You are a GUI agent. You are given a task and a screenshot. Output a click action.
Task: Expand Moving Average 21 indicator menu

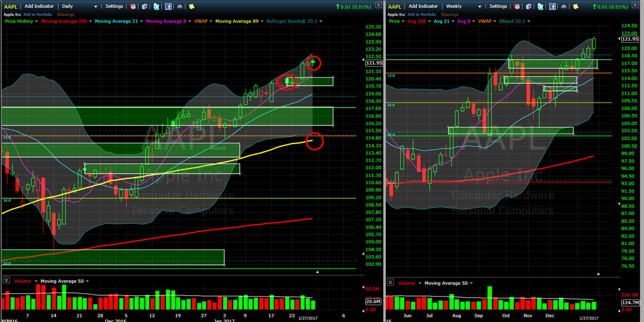coord(140,21)
